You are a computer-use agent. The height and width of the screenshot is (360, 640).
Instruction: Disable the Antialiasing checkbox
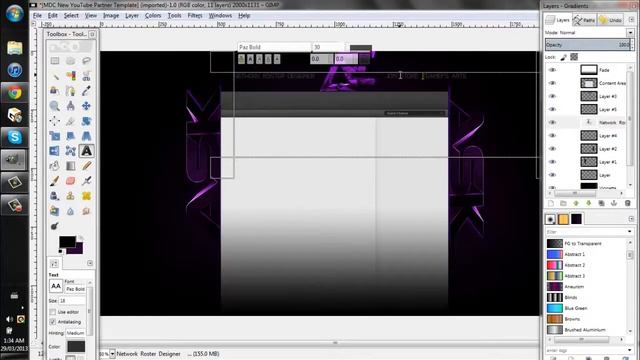[53, 322]
